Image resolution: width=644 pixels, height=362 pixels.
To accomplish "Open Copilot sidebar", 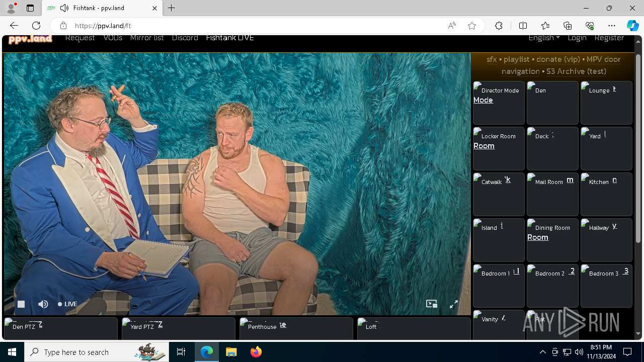I will coord(632,26).
